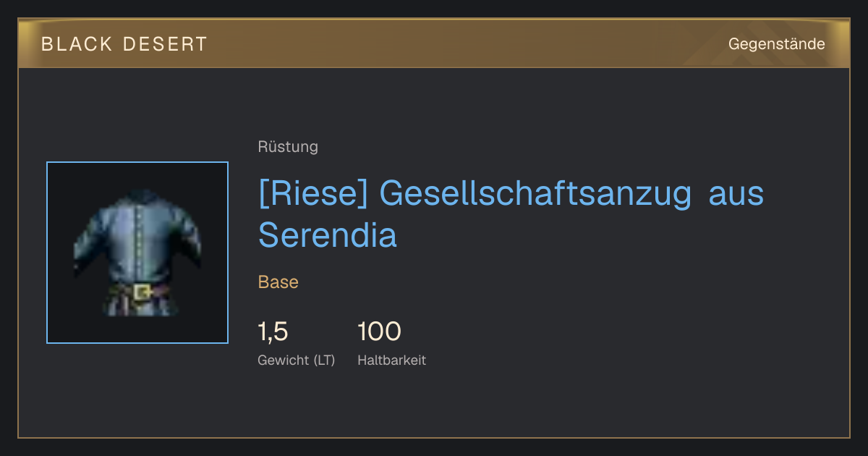The width and height of the screenshot is (868, 456).
Task: Click the Haltbarkeit label
Action: click(392, 360)
